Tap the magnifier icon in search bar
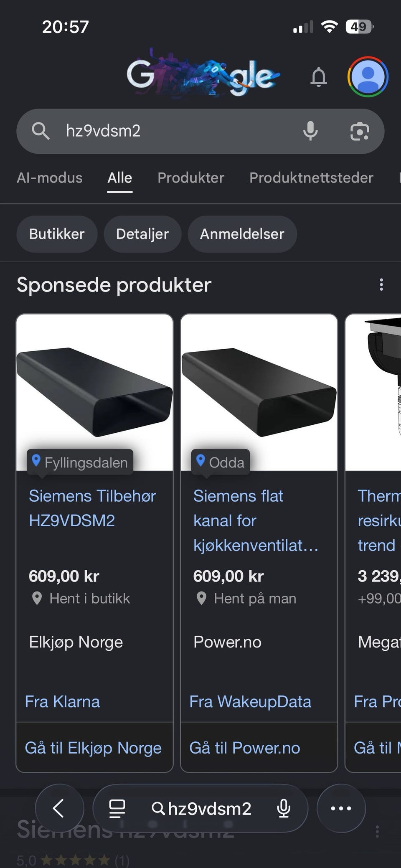Screen dimensions: 401x868 click(41, 131)
